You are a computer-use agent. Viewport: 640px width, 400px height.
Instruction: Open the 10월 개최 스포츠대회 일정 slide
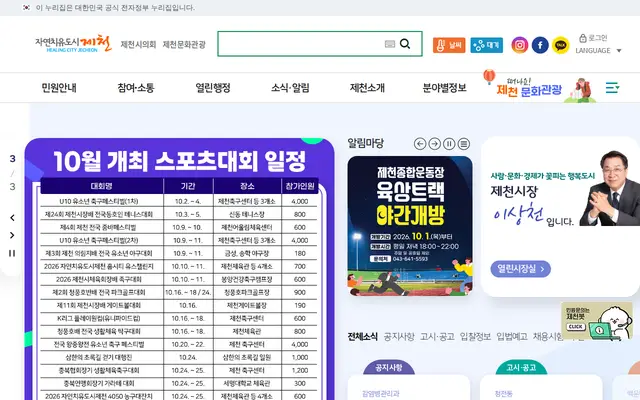point(180,269)
